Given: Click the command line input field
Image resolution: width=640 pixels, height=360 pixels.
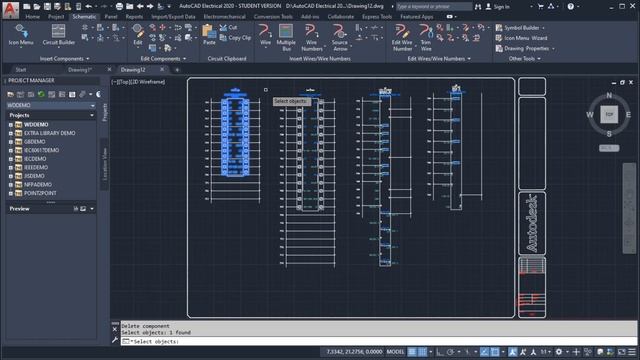Looking at the screenshot, I should pyautogui.click(x=380, y=342).
